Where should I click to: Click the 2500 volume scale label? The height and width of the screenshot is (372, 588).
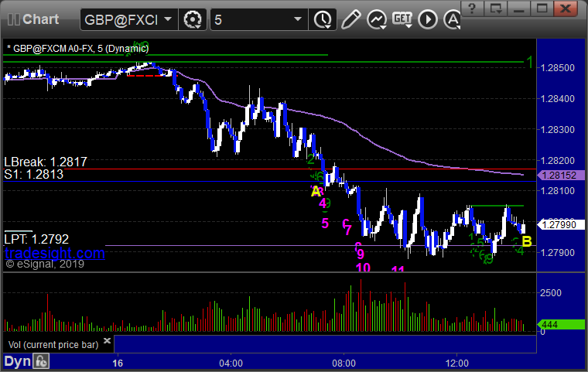tap(551, 293)
